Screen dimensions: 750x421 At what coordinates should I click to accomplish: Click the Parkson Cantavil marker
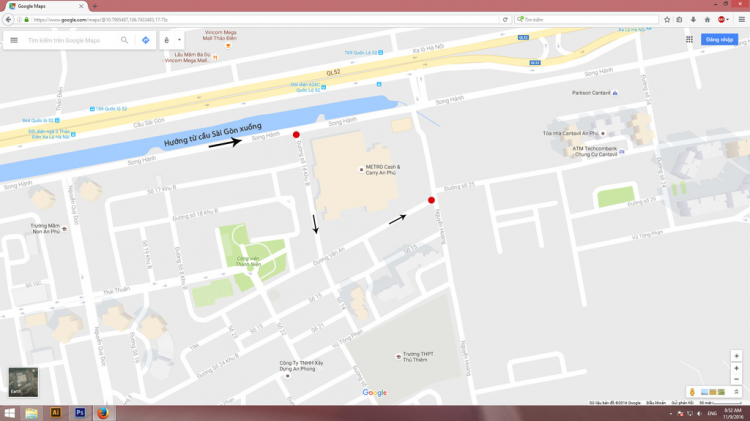pos(615,93)
